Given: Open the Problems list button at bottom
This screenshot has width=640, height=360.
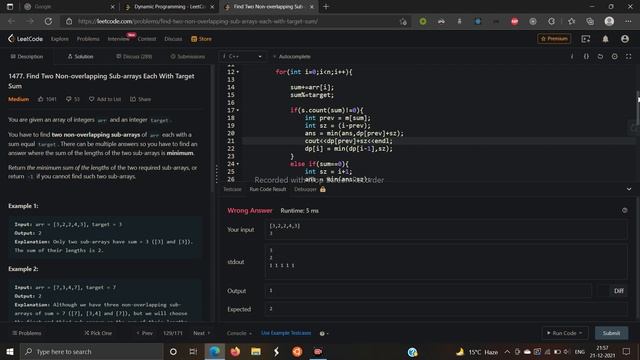Looking at the screenshot, I should pyautogui.click(x=27, y=333).
